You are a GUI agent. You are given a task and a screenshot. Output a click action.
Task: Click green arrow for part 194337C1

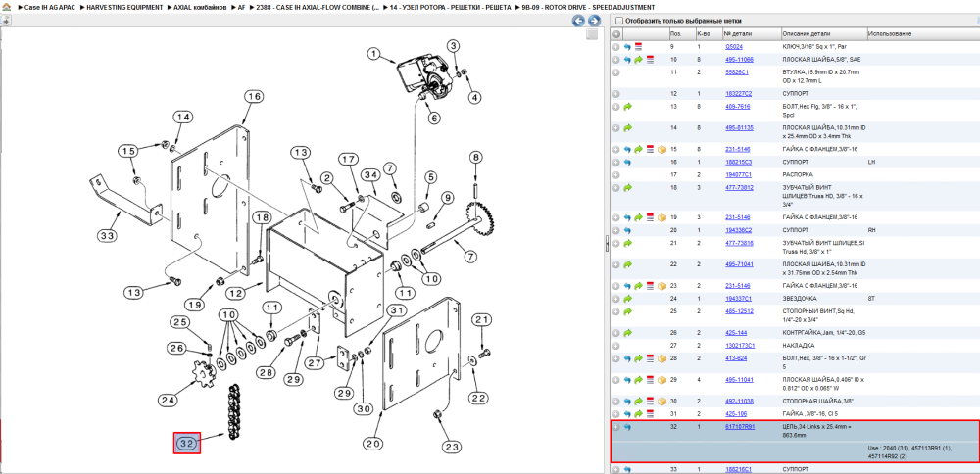pos(627,299)
